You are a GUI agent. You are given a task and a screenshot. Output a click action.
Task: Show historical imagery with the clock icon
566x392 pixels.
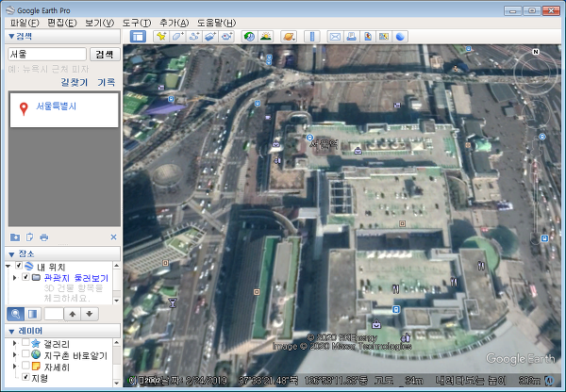coord(249,37)
